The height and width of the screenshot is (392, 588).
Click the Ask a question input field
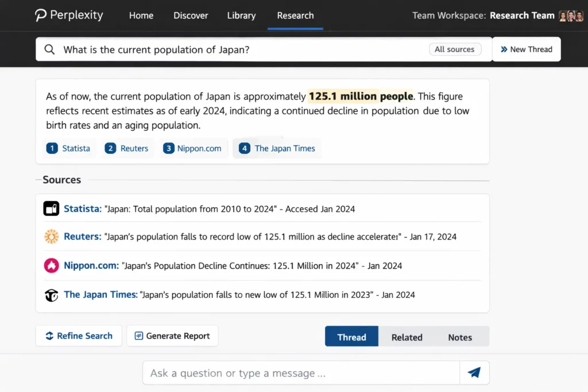click(299, 372)
